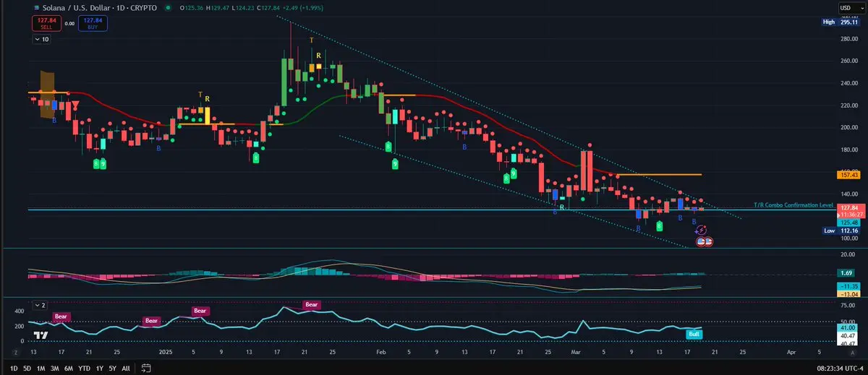Click the blue BUY 127.84 button
Screen dimensions: 868x375
94,23
